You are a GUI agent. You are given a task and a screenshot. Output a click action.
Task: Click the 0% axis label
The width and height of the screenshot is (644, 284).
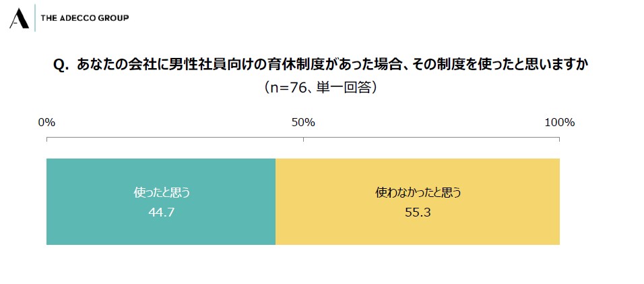(x=46, y=123)
